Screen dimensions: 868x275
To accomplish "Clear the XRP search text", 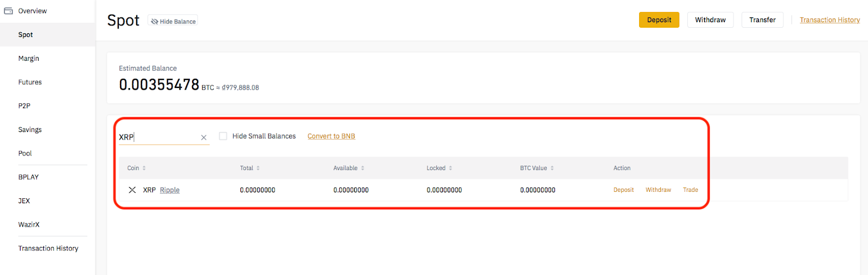I will pos(204,137).
